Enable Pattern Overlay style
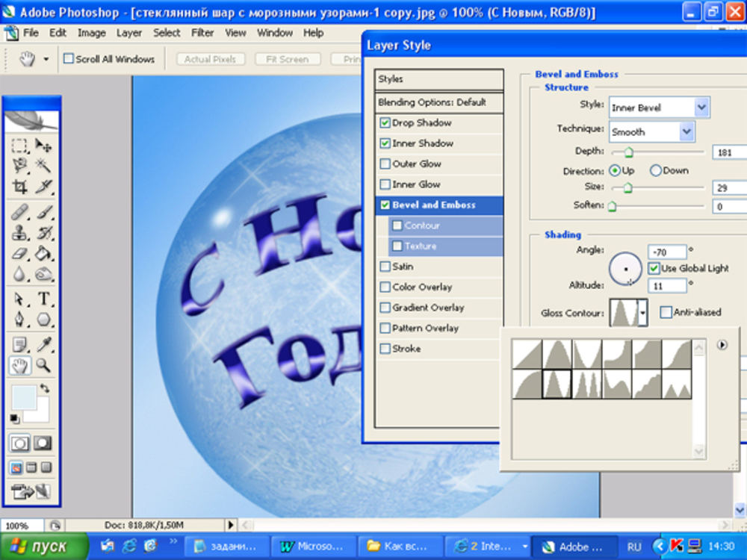This screenshot has width=747, height=560. [x=385, y=328]
